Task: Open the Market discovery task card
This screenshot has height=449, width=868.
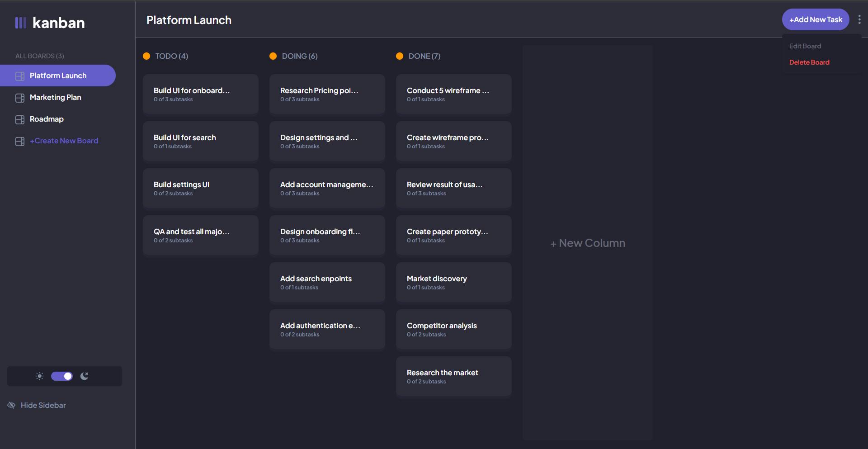Action: pos(454,282)
